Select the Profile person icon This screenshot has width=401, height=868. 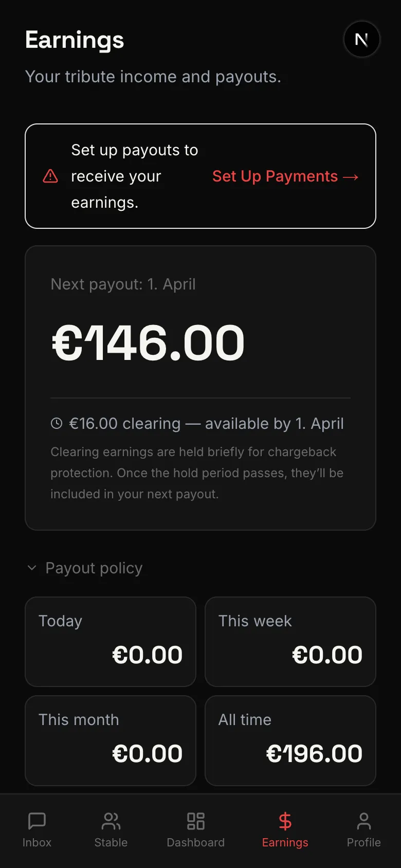click(363, 820)
